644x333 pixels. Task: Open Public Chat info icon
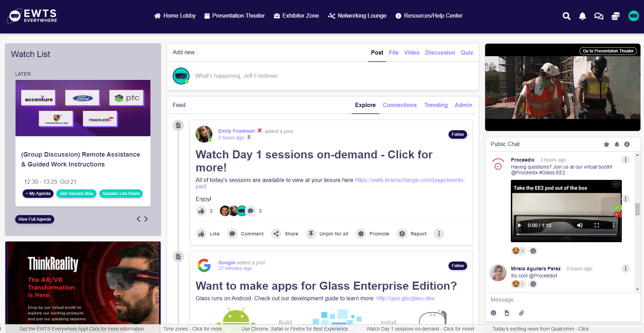tap(627, 144)
